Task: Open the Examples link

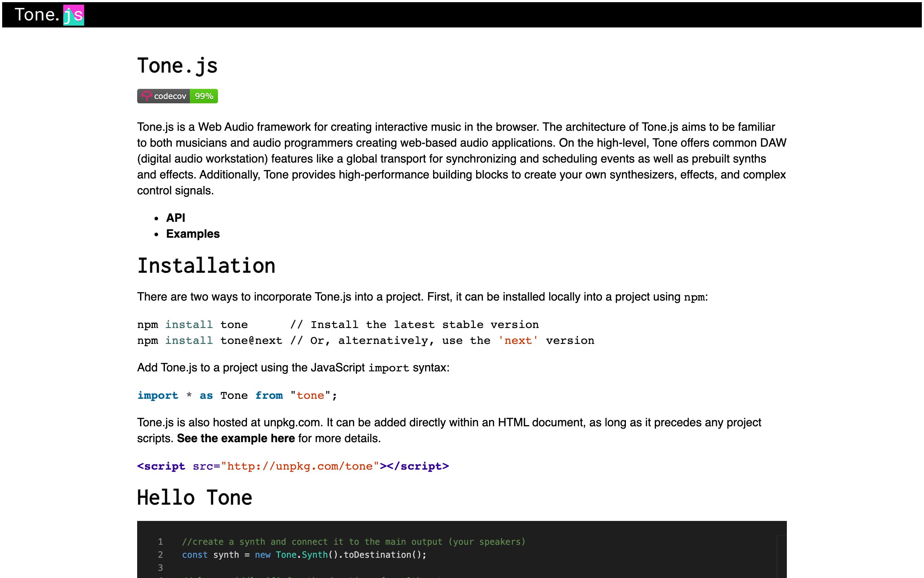Action: pos(193,234)
